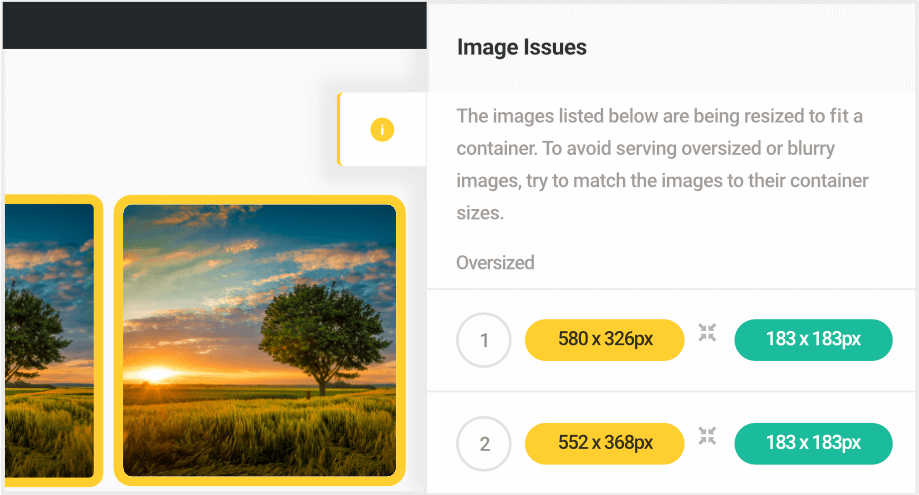Click the shrink arrows icon in row 1
The width and height of the screenshot is (919, 495).
click(x=708, y=333)
